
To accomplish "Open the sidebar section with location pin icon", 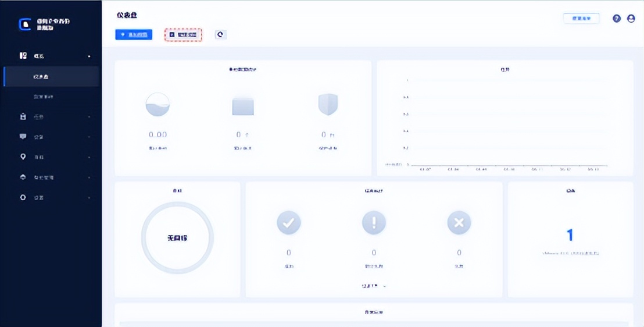I will point(51,157).
